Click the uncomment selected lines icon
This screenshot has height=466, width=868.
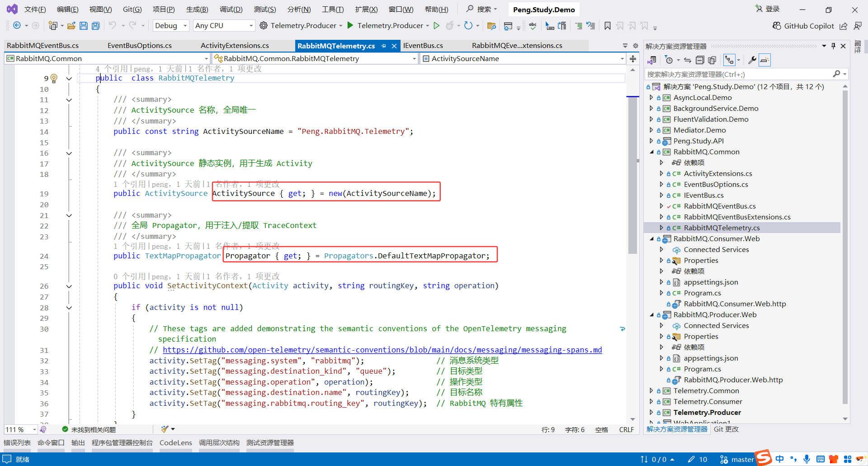(590, 26)
